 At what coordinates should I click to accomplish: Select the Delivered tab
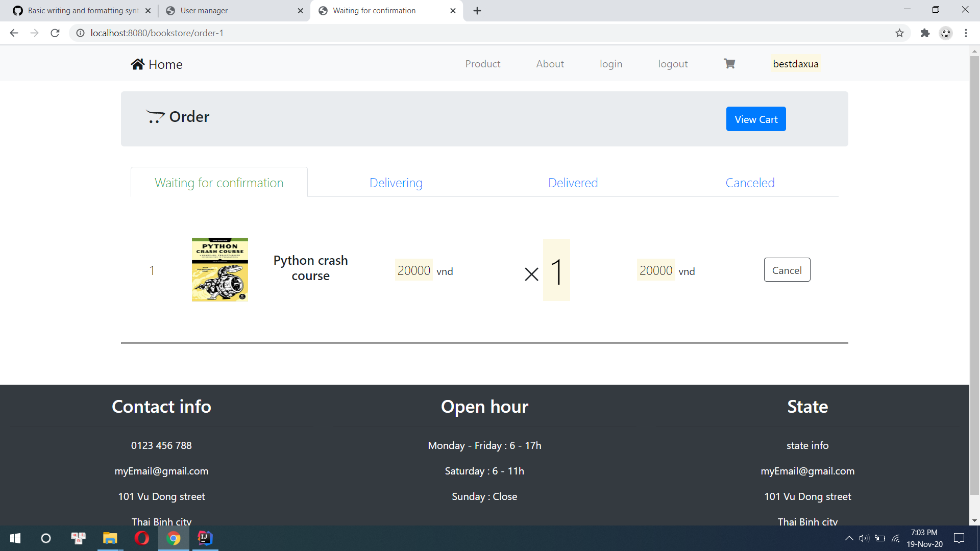[x=573, y=183]
